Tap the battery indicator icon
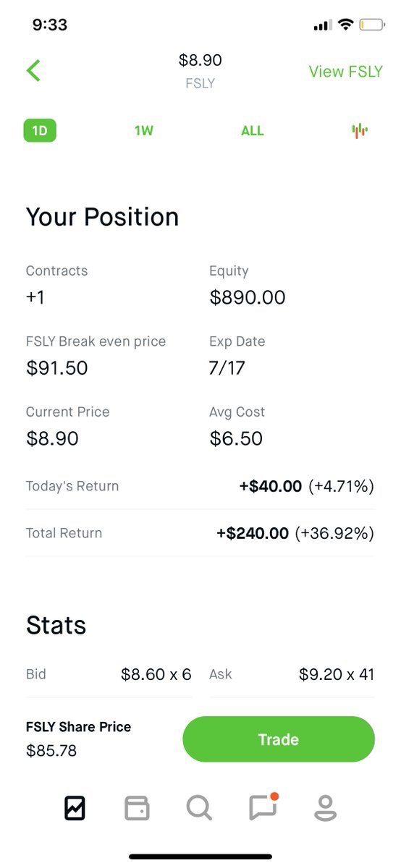The height and width of the screenshot is (868, 401). click(371, 25)
